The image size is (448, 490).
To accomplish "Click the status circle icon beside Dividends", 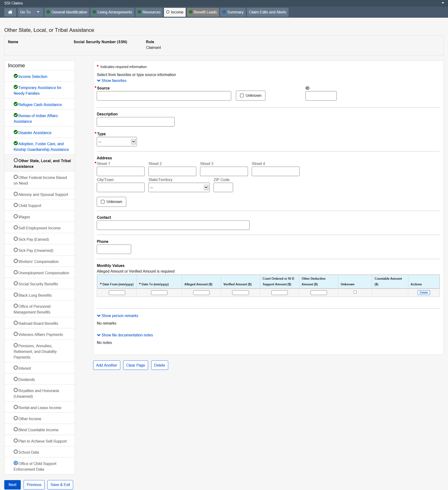I will (16, 379).
